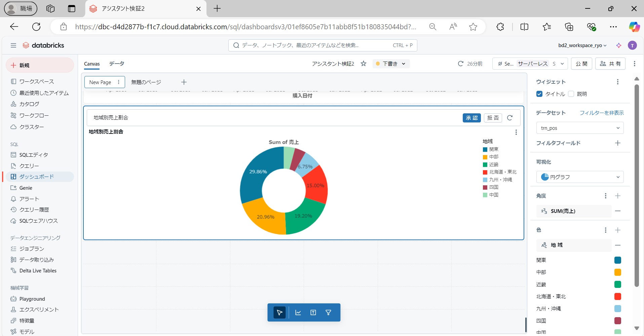Add a filter widget
The width and height of the screenshot is (644, 336).
click(329, 312)
